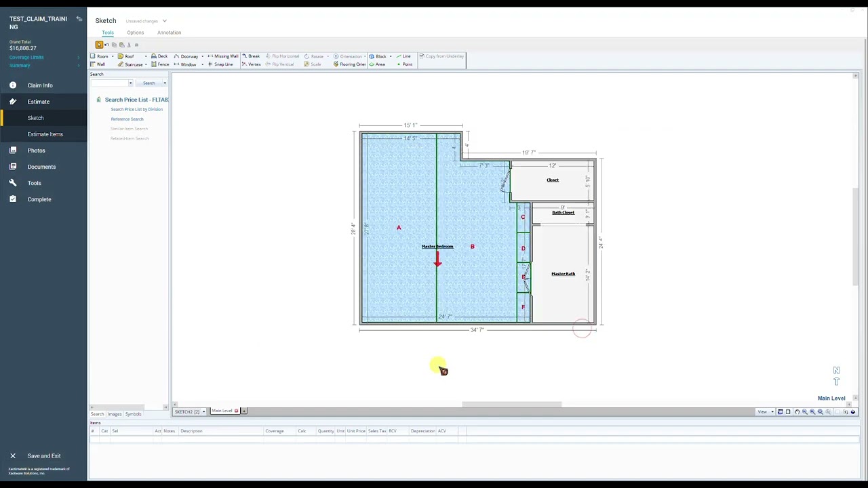
Task: Go to the Complete section
Action: click(x=39, y=199)
